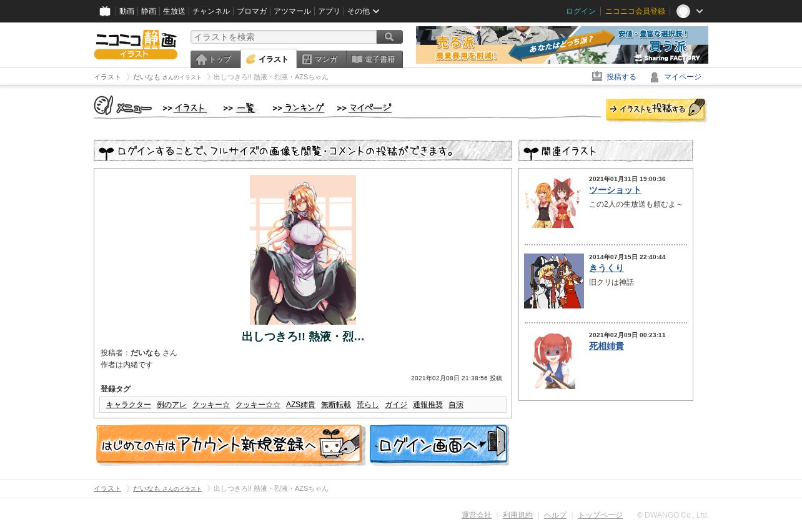Switch to the 電子書籍 tab

click(x=375, y=59)
